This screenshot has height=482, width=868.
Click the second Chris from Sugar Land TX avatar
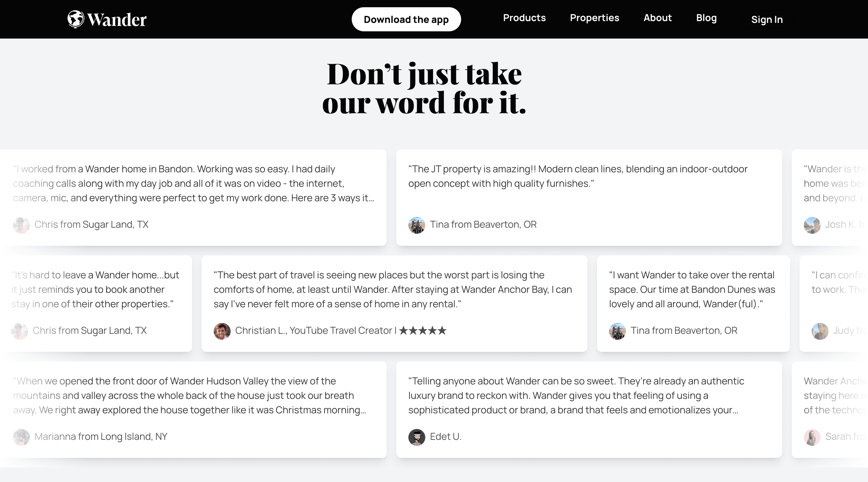[21, 331]
